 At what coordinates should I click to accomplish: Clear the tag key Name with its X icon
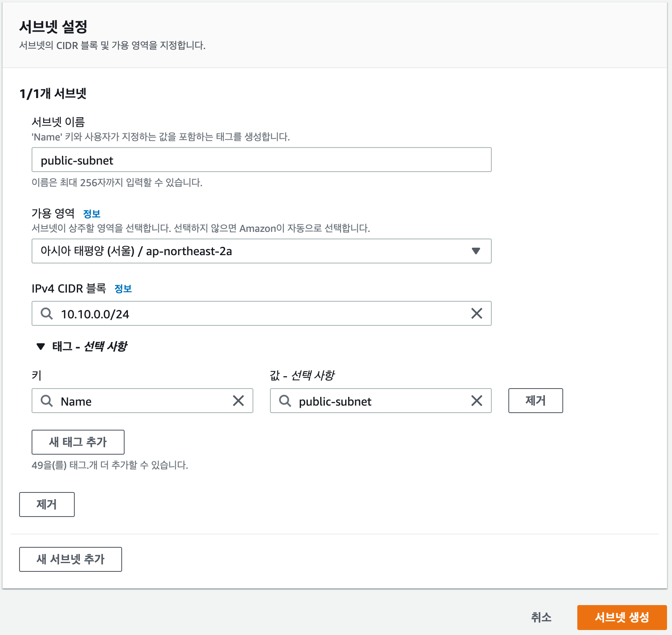click(238, 401)
